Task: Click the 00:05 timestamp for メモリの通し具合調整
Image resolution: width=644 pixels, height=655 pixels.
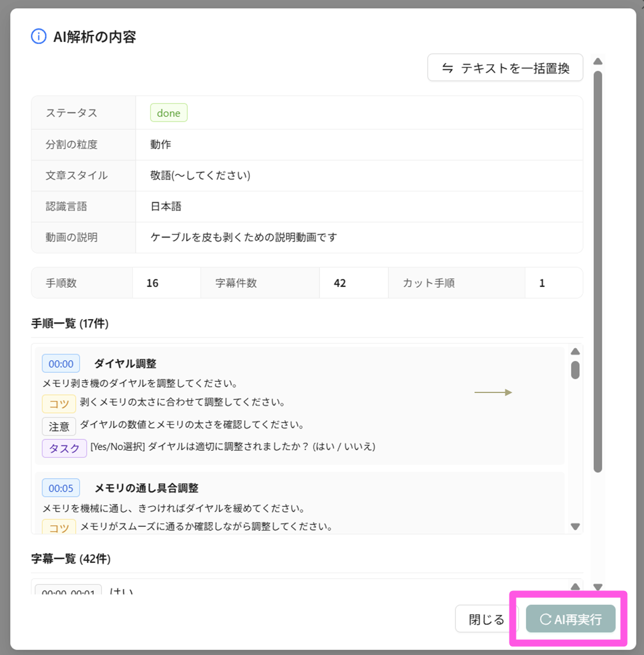Action: (61, 488)
